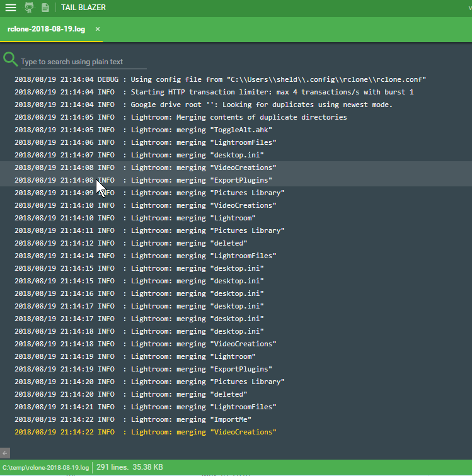Click the TAIL BLAZER title text
The width and height of the screenshot is (472, 476).
(84, 8)
